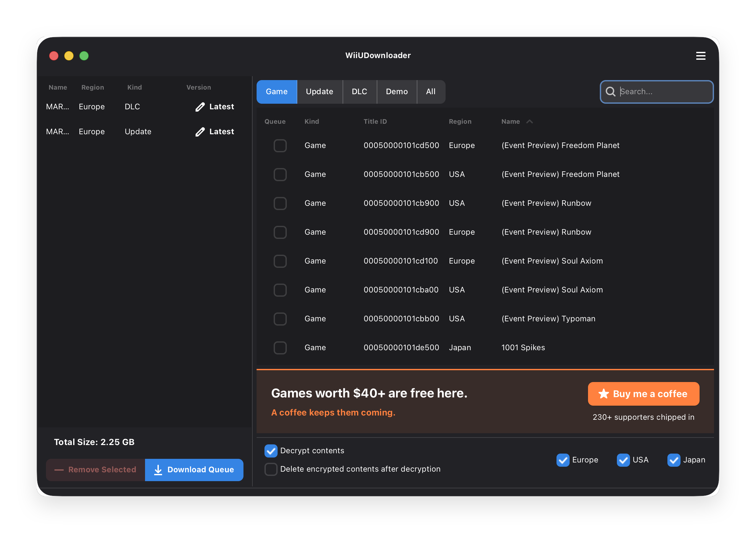Click the star icon on Buy me a coffee
756x533 pixels.
click(603, 394)
